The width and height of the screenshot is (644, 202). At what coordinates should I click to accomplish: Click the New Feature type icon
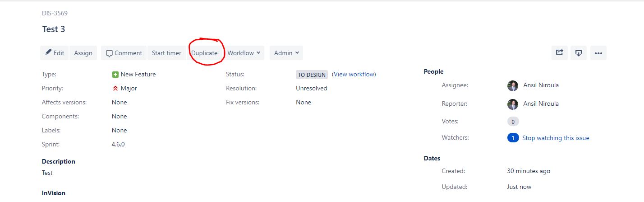[x=115, y=74]
